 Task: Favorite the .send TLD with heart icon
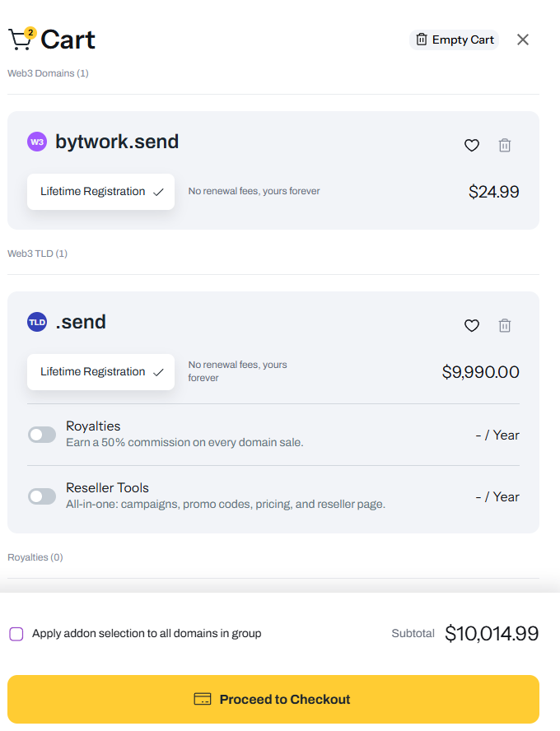(472, 326)
